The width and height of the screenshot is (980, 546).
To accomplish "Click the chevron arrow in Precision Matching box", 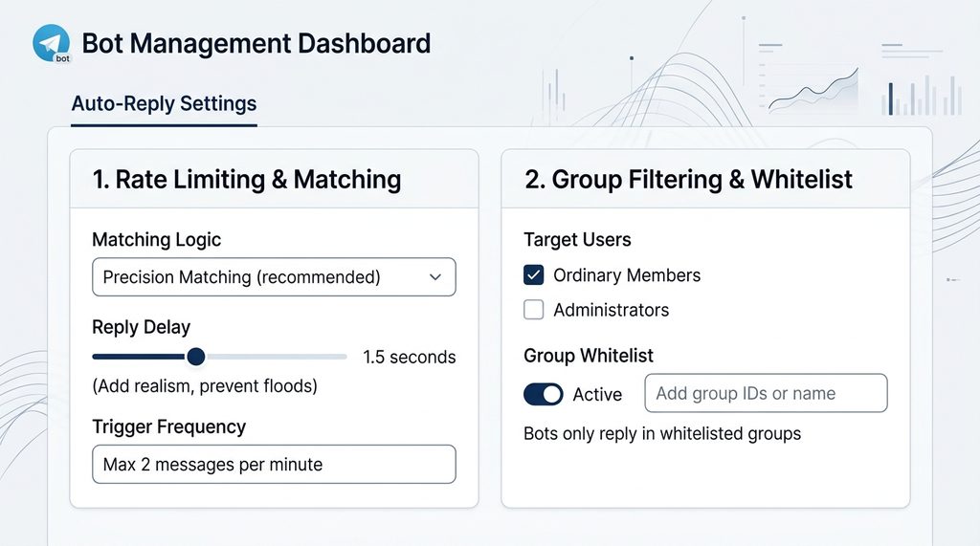I will tap(435, 277).
